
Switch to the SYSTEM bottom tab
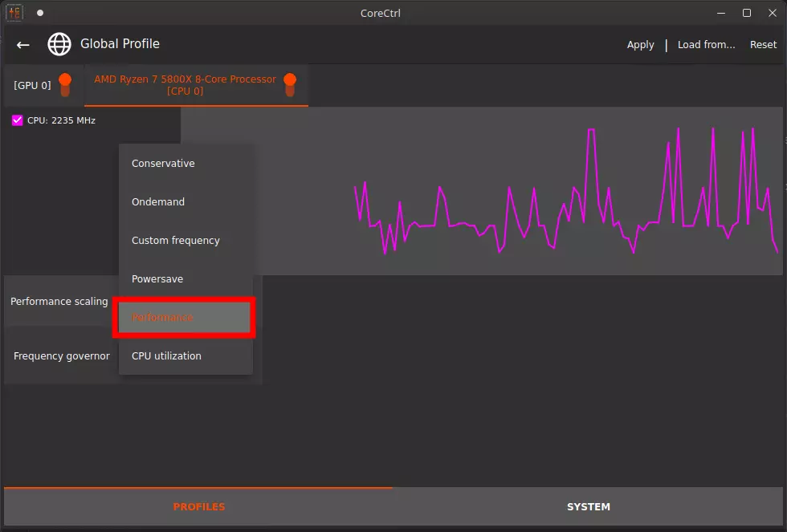point(588,506)
